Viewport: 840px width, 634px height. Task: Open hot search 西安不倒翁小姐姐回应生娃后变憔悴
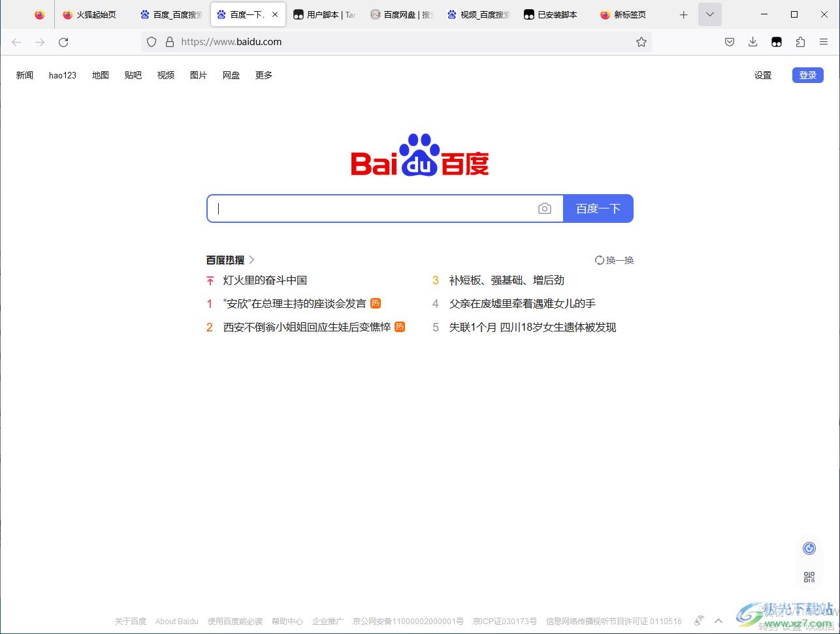(x=307, y=327)
